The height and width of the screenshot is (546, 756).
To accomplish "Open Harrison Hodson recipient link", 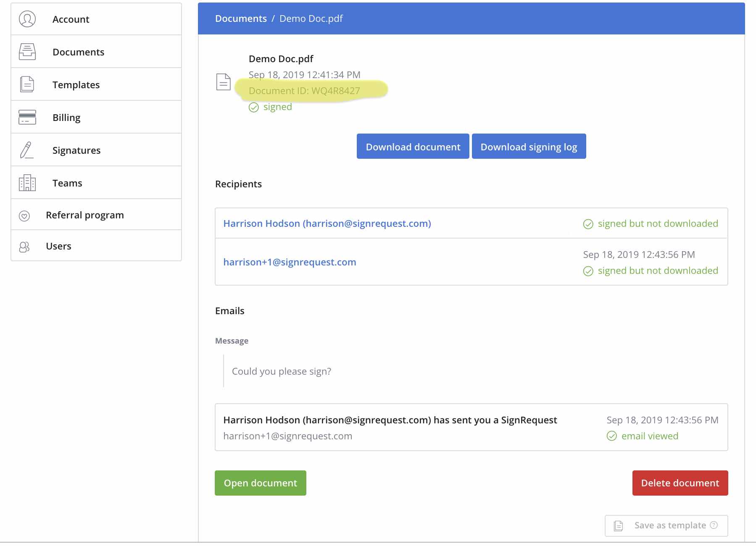I will coord(327,223).
